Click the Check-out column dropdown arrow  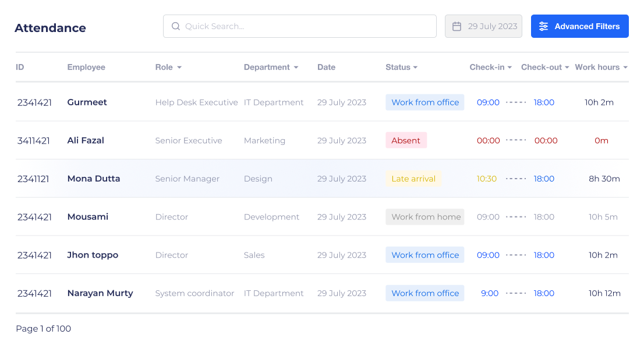pos(567,67)
